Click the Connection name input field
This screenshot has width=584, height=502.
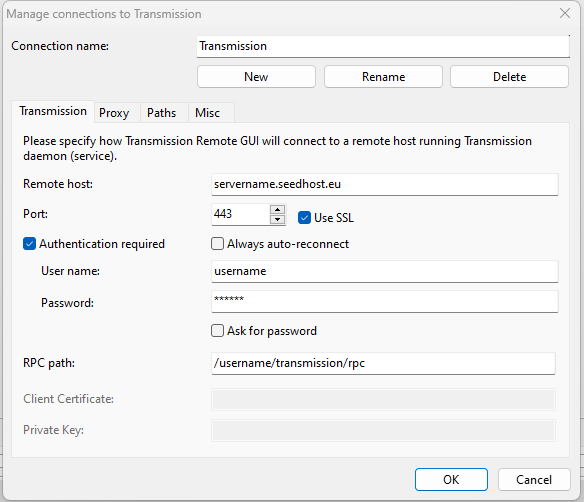click(383, 46)
